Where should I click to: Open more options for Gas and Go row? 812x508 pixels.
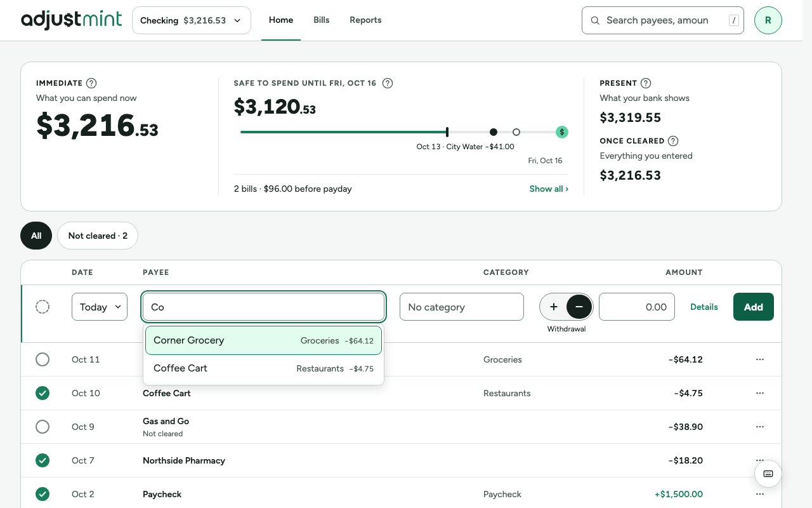pos(760,427)
